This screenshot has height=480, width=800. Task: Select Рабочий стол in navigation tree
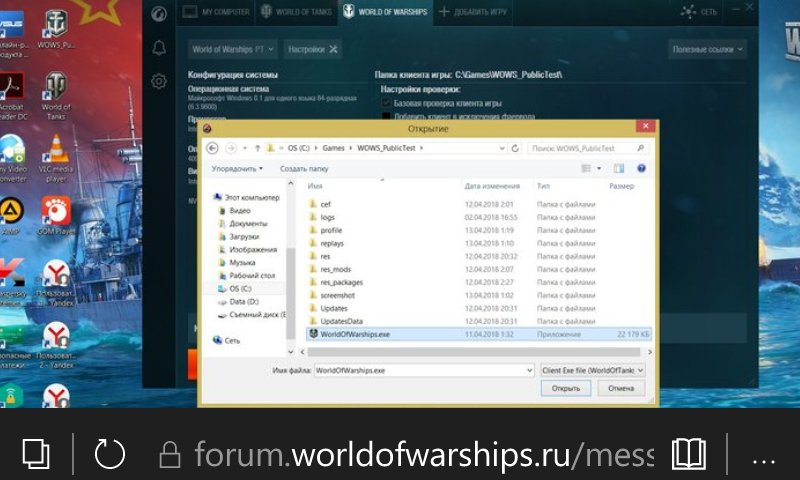(x=247, y=275)
